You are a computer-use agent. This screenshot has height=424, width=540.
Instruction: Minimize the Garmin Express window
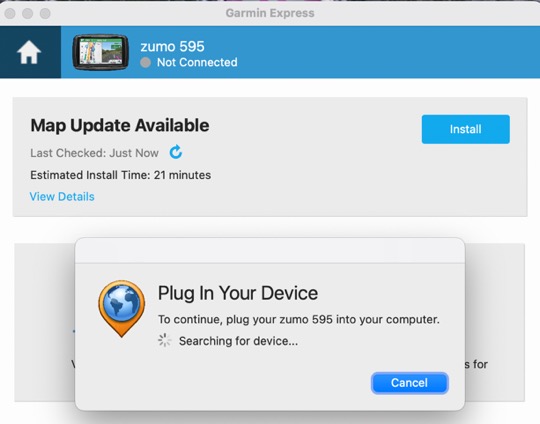point(28,13)
